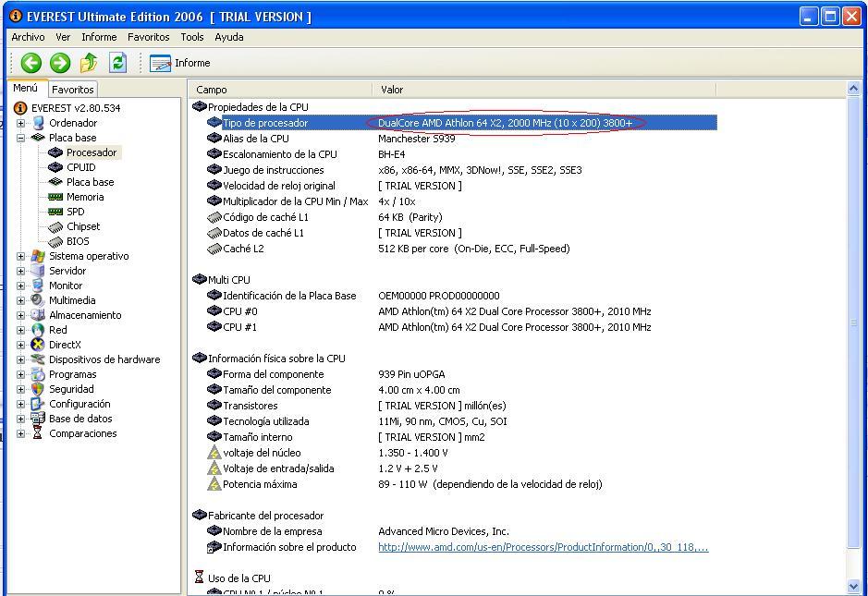Open the BIOS entry in tree
This screenshot has width=868, height=596.
click(78, 241)
